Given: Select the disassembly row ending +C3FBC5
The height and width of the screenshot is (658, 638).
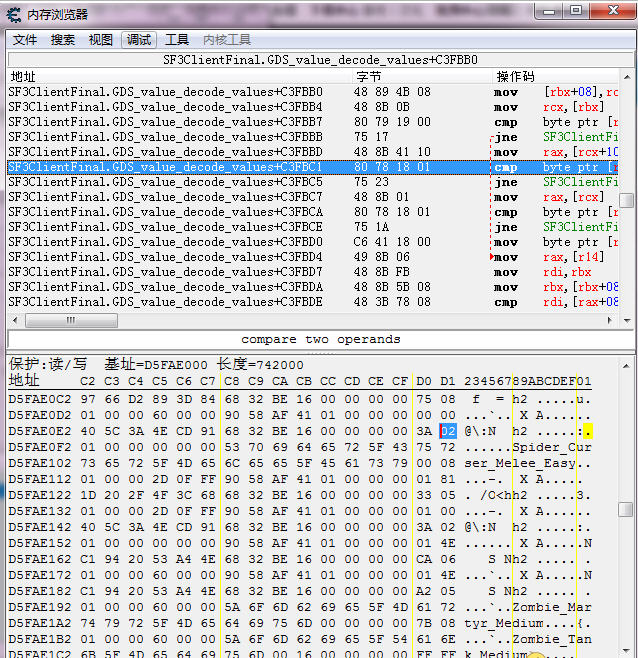Looking at the screenshot, I should point(313,182).
